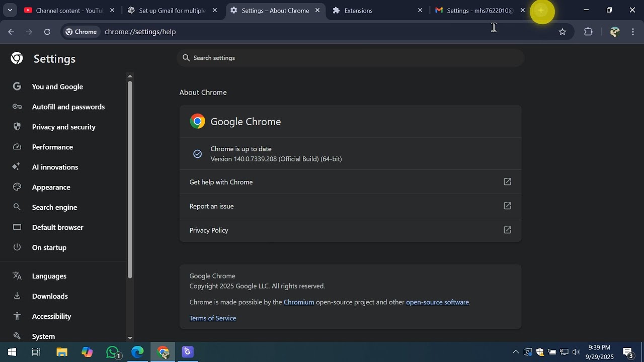Click the sidebar scrollbar thumb
The image size is (644, 362).
[x=130, y=179]
